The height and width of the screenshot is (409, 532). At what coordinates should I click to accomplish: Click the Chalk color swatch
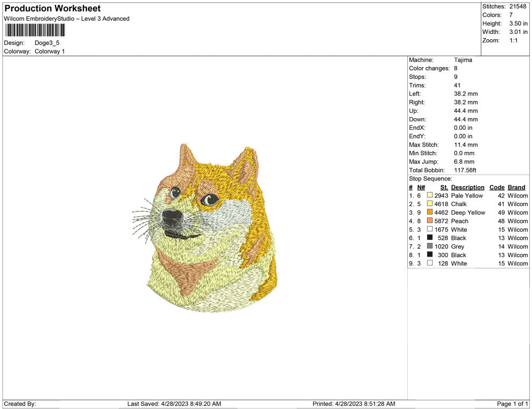pos(430,203)
